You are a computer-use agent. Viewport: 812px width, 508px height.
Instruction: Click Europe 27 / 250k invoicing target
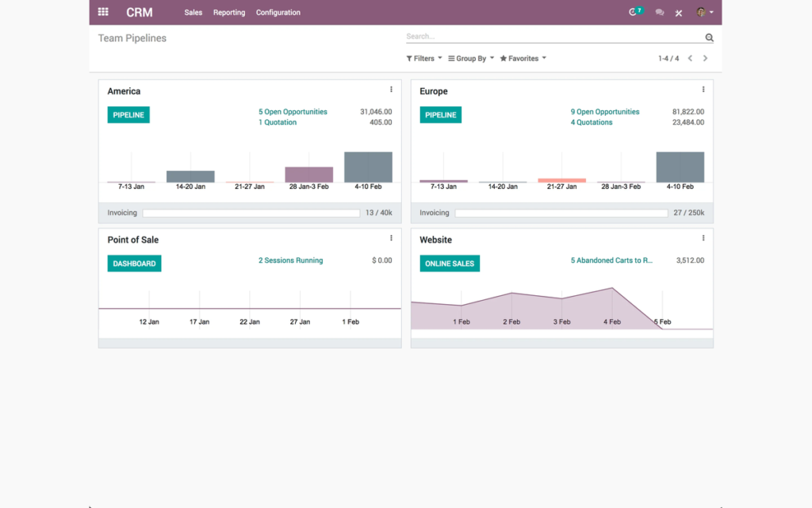[x=689, y=213]
